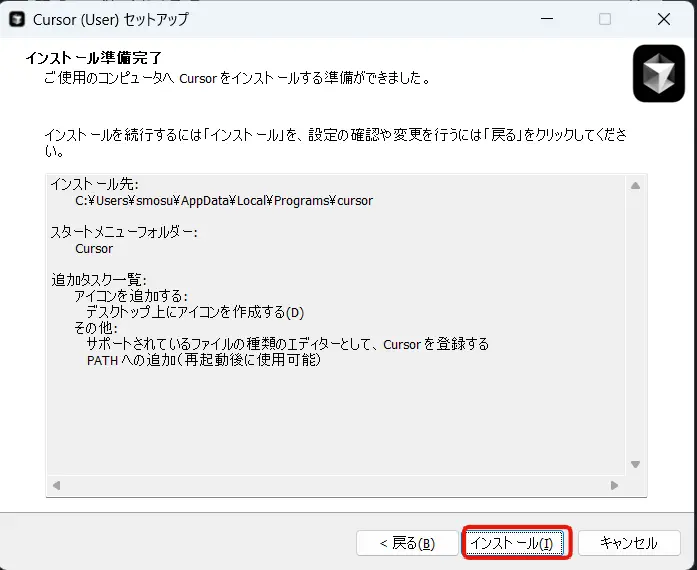Screen dimensions: 697x570
Task: Click the インストール準備完了 heading
Action: coord(94,58)
